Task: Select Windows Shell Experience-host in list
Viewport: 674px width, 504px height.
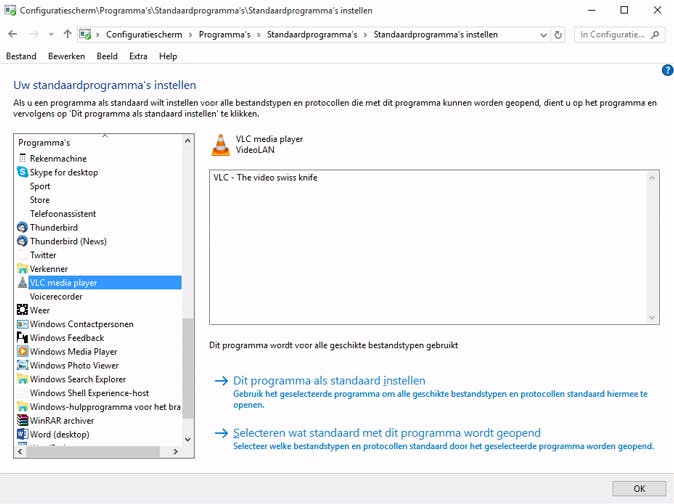Action: (x=89, y=393)
